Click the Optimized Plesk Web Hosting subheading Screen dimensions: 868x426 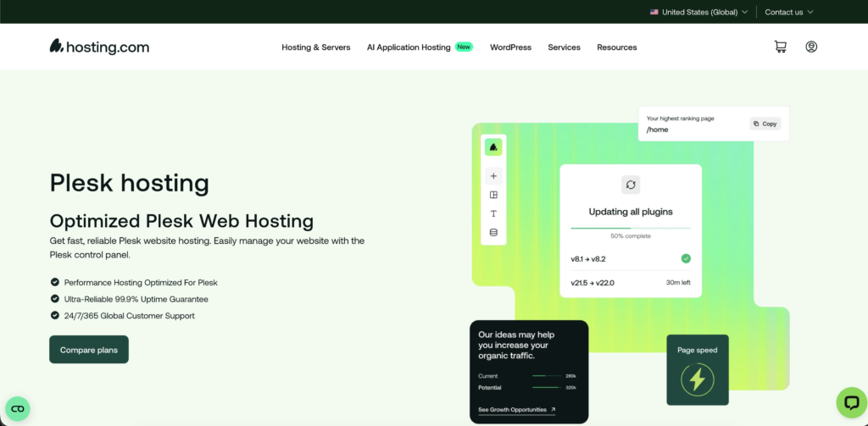pyautogui.click(x=181, y=221)
